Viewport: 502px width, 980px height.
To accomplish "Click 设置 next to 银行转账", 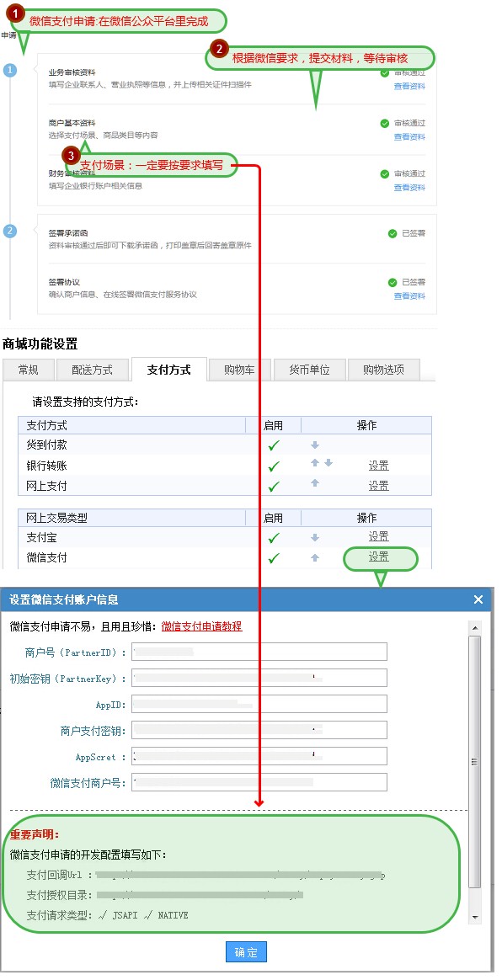I will coord(379,466).
